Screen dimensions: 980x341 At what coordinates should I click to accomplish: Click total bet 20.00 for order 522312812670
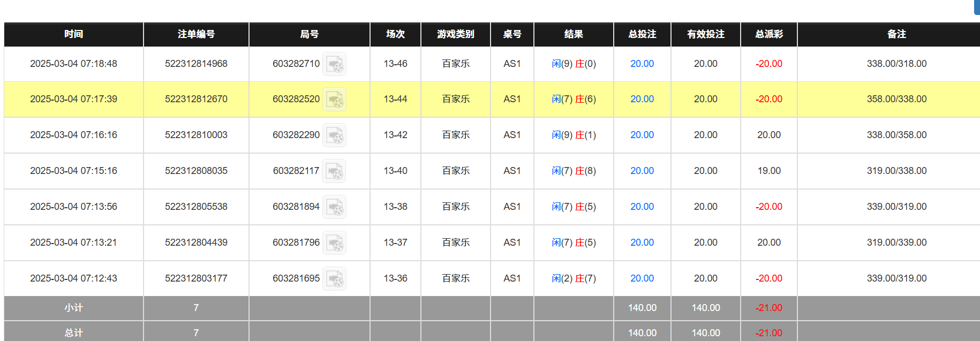[642, 99]
